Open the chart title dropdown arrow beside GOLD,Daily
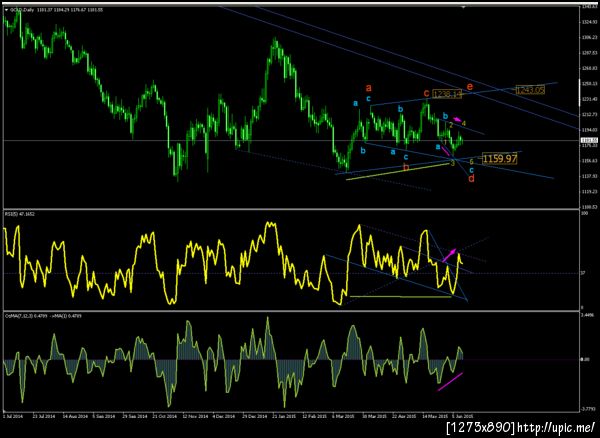 [6, 10]
